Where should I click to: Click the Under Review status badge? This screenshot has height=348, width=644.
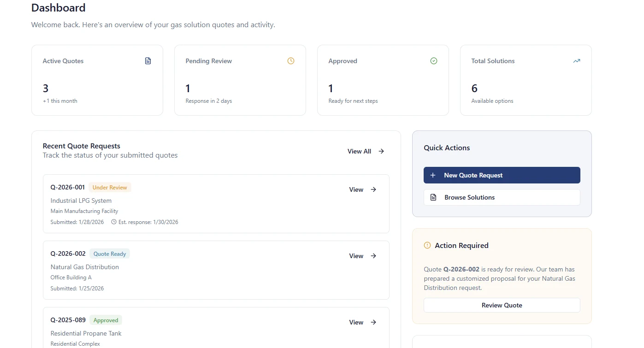pos(110,188)
